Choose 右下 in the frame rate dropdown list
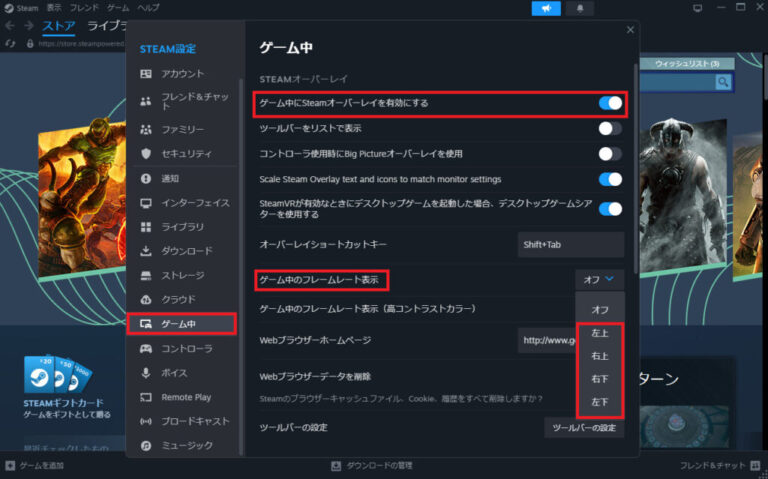 coord(600,379)
